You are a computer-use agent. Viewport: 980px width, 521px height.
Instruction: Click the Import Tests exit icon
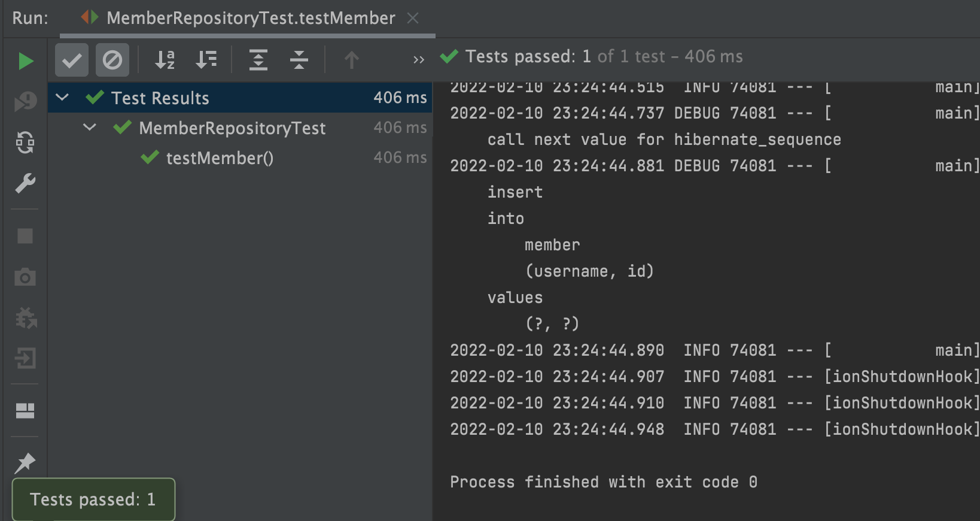click(25, 358)
